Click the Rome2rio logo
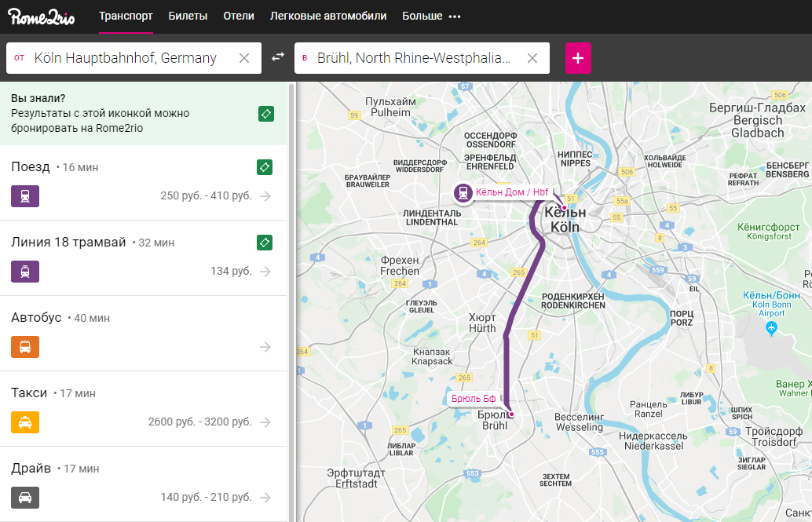This screenshot has height=522, width=812. click(x=42, y=16)
